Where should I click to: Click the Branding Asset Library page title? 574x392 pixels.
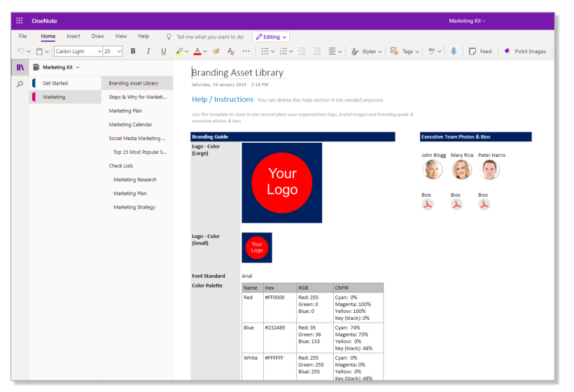[237, 73]
